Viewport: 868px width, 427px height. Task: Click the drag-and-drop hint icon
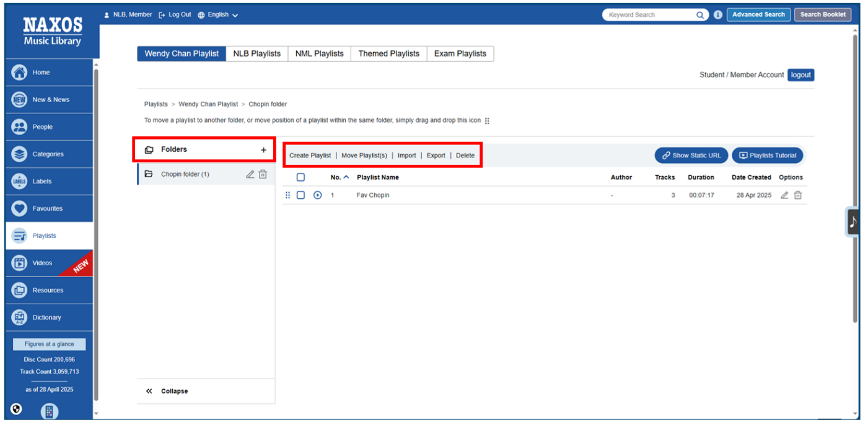pos(487,121)
